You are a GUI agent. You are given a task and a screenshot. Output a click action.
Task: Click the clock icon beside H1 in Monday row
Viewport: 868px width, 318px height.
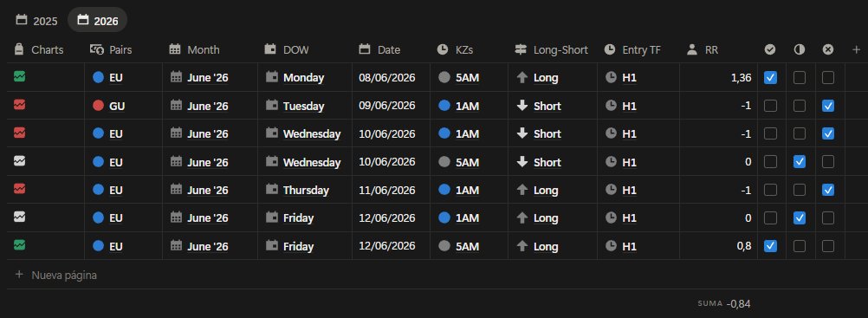[x=611, y=78]
